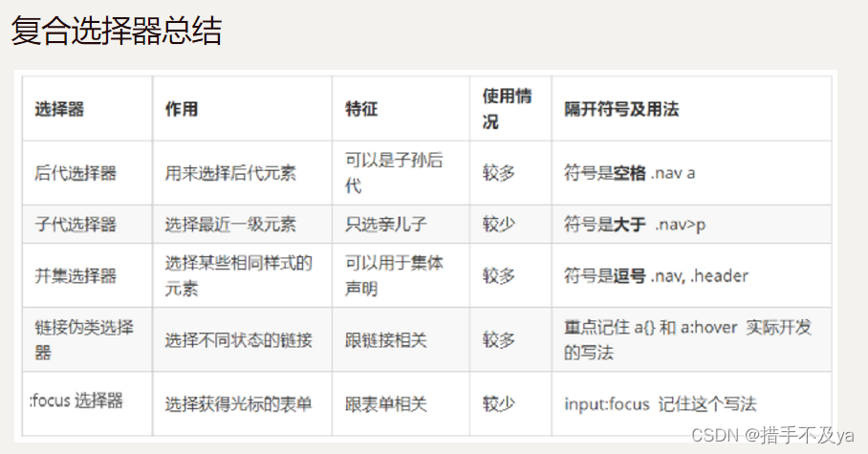Select the 特征 column header
868x454 pixels.
coord(401,109)
